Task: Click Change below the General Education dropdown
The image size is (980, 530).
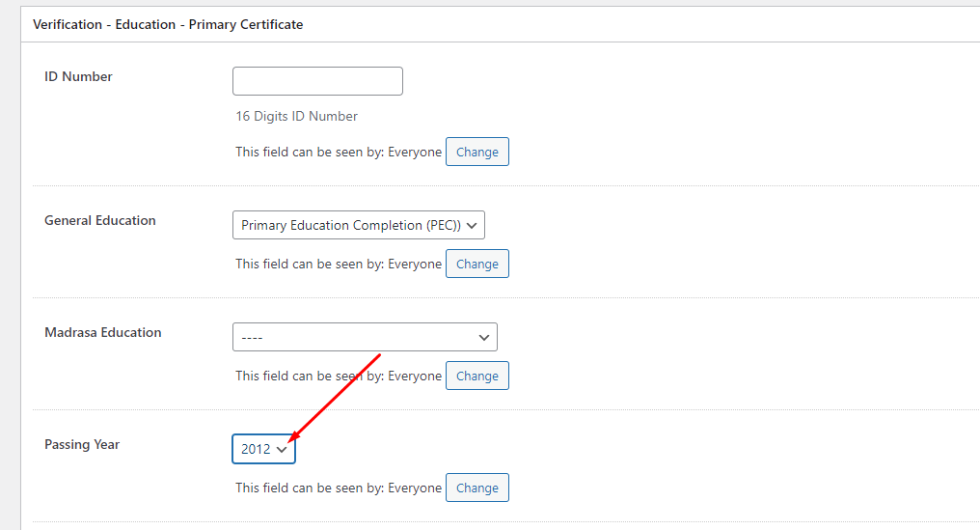Action: (476, 264)
